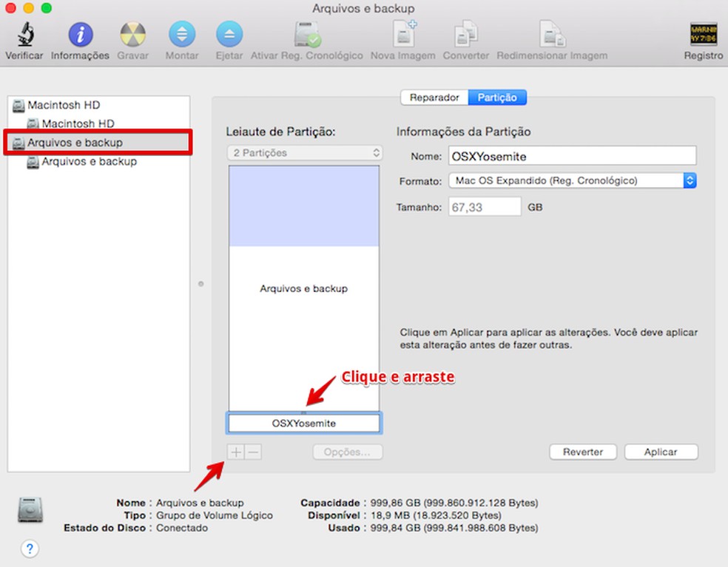Click the yellow minimize window button

point(28,8)
